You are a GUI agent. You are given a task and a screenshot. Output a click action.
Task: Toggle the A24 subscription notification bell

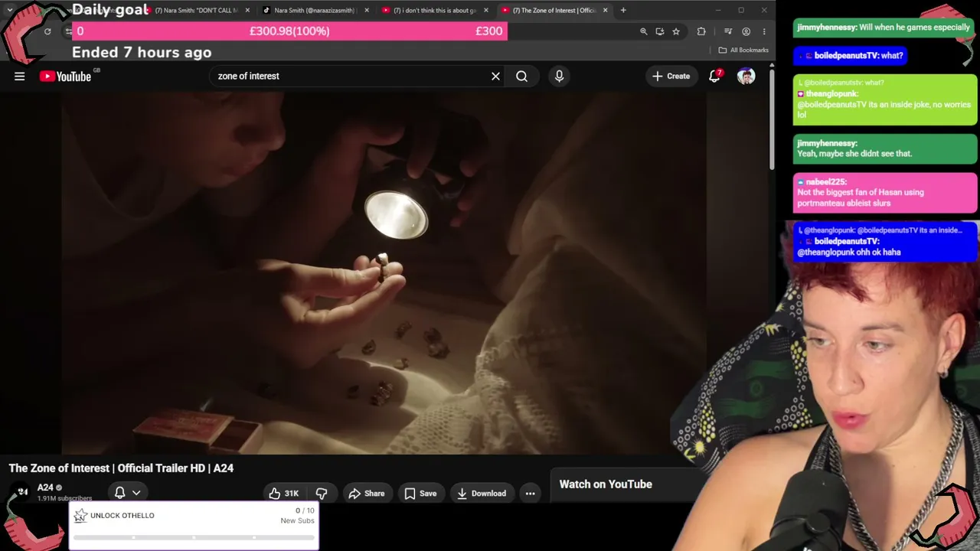click(x=119, y=493)
